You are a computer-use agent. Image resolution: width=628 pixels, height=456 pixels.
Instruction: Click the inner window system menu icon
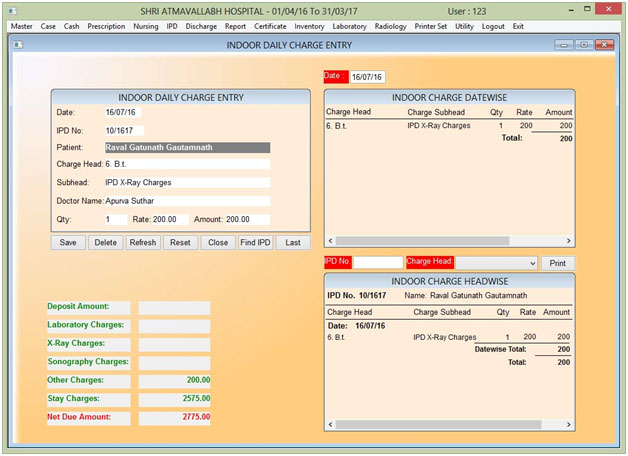pos(20,45)
